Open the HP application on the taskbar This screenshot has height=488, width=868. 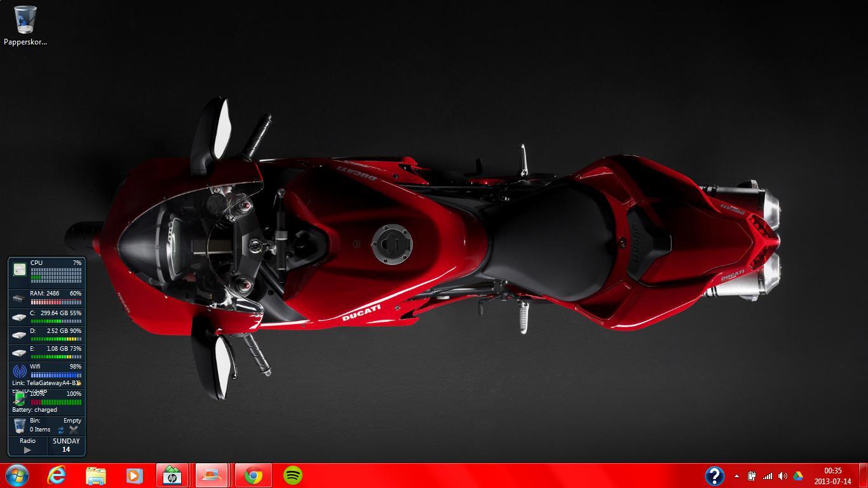[172, 475]
